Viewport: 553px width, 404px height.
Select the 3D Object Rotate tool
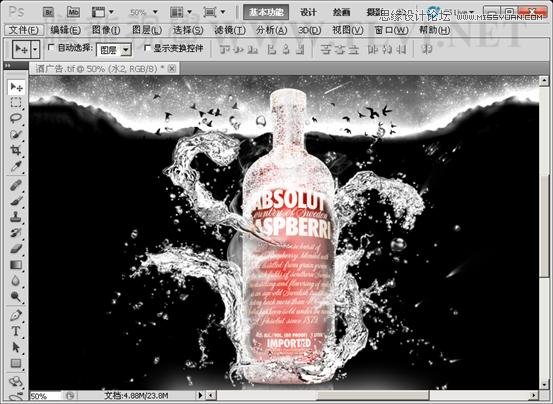(16, 381)
